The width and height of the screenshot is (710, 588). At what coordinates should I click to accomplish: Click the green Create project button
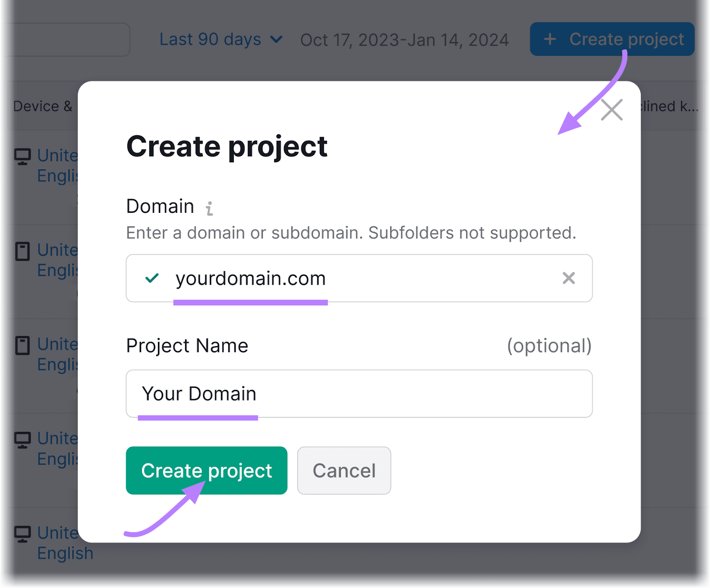(x=206, y=470)
